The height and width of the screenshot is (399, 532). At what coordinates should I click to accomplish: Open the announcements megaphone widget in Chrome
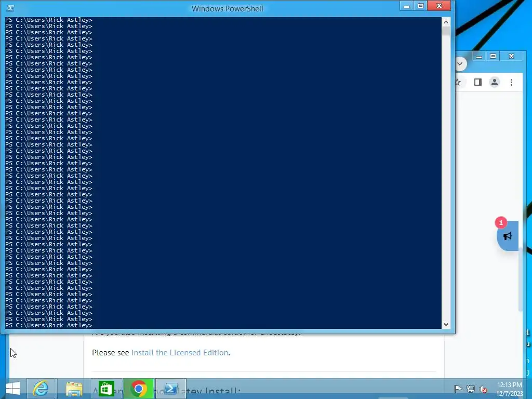(508, 236)
